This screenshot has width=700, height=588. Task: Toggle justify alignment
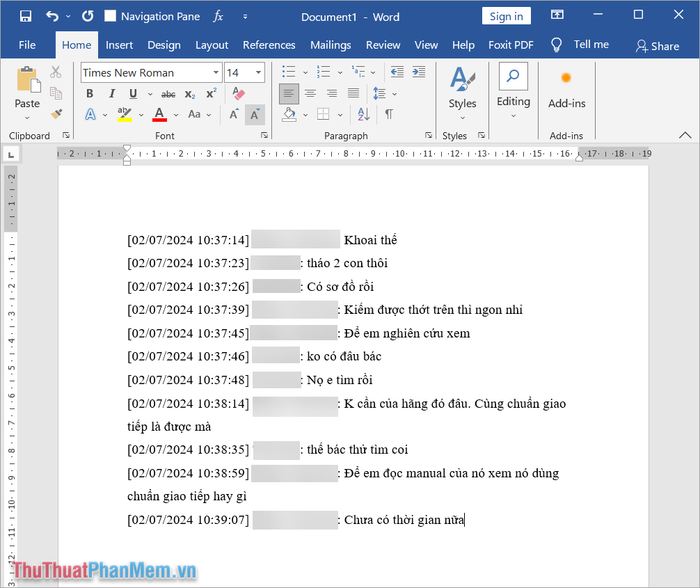pyautogui.click(x=352, y=93)
